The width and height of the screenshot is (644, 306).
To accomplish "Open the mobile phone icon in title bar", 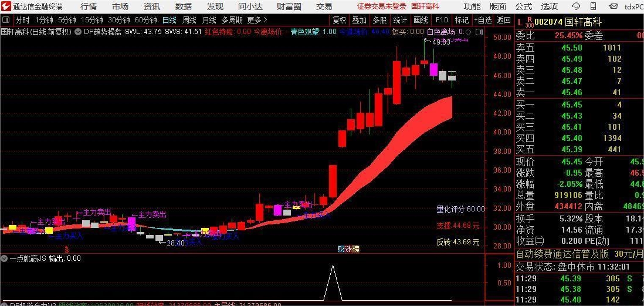I will (x=592, y=6).
